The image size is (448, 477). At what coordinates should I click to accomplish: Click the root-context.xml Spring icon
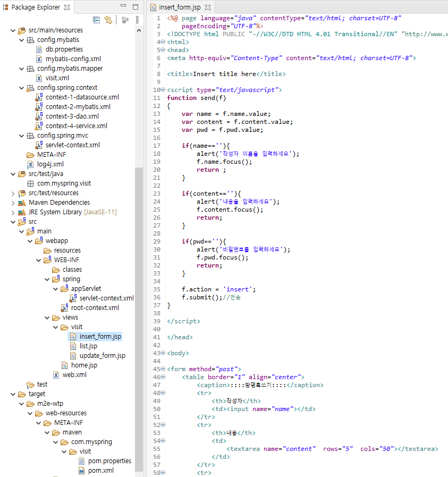point(64,308)
